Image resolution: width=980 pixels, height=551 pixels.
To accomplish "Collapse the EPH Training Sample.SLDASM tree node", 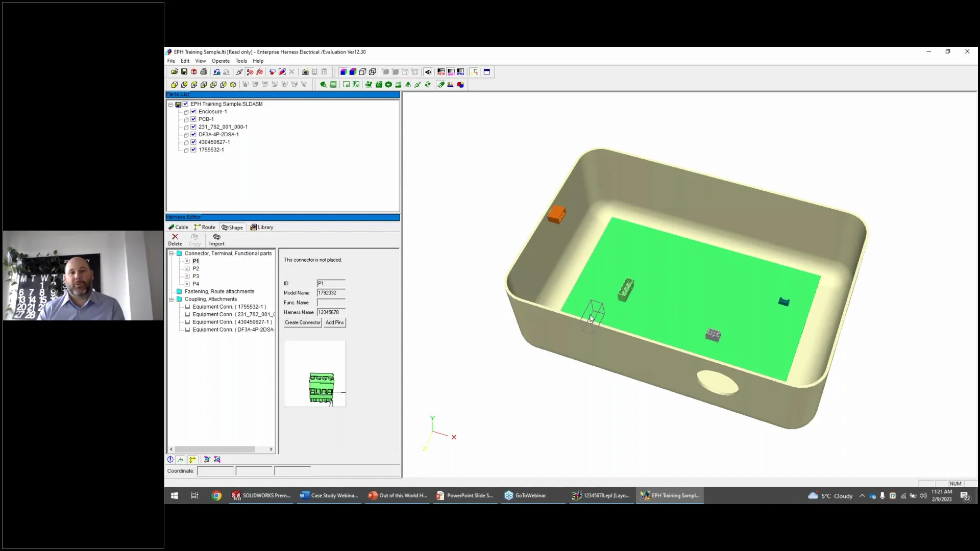I will pyautogui.click(x=170, y=104).
